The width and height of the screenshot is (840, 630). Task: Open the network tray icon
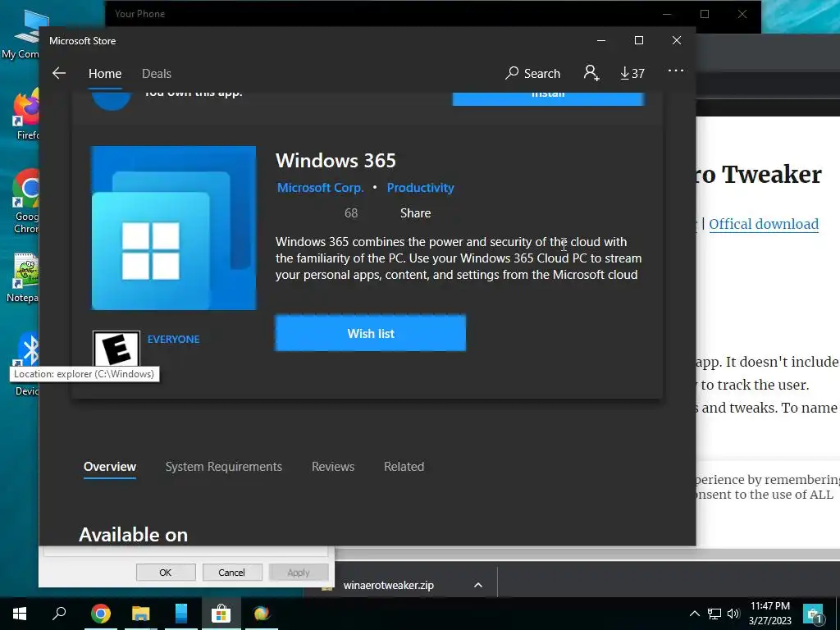coord(714,614)
